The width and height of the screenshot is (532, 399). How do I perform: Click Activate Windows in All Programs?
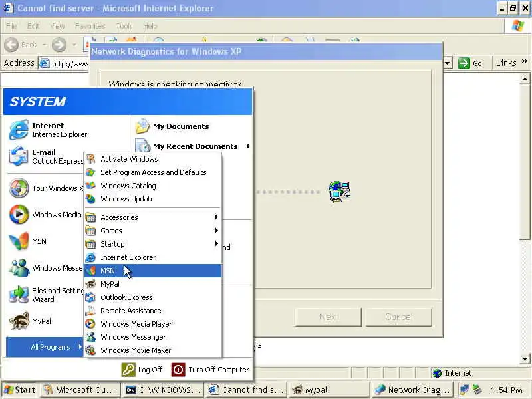click(153, 159)
